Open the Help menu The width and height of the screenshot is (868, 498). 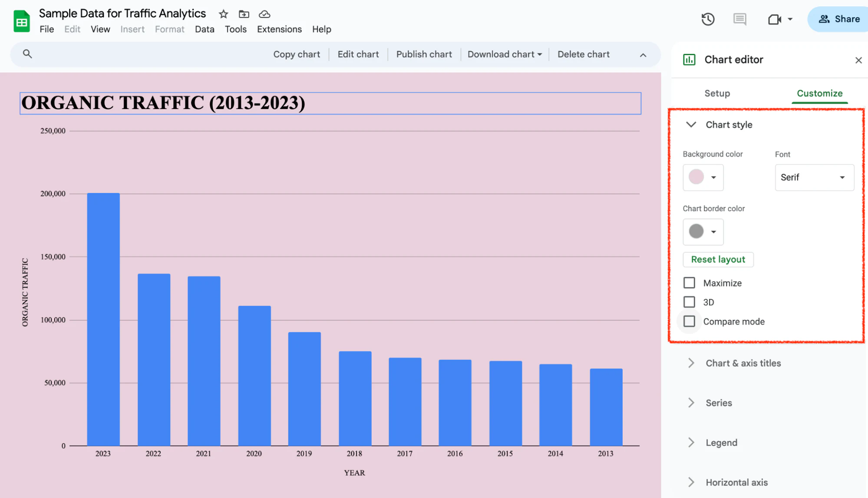click(x=322, y=29)
